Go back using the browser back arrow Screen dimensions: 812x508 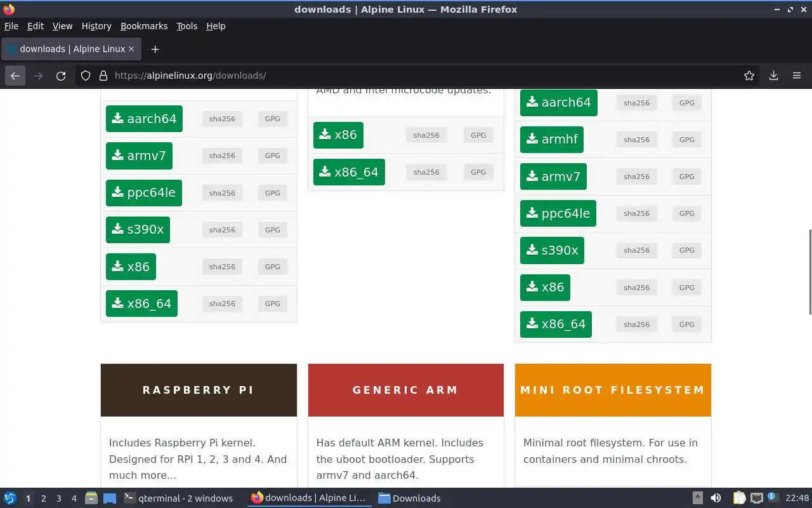pyautogui.click(x=15, y=76)
